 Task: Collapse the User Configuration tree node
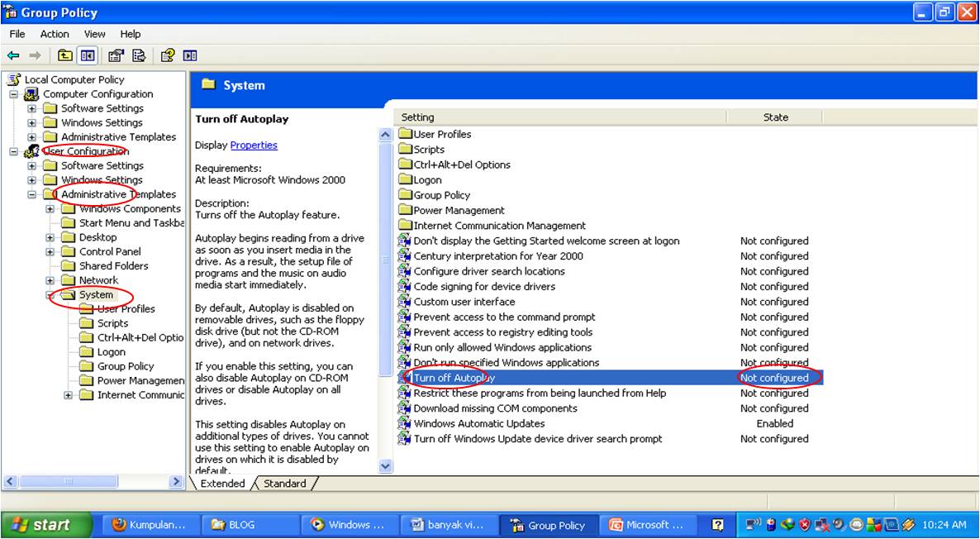pos(14,151)
